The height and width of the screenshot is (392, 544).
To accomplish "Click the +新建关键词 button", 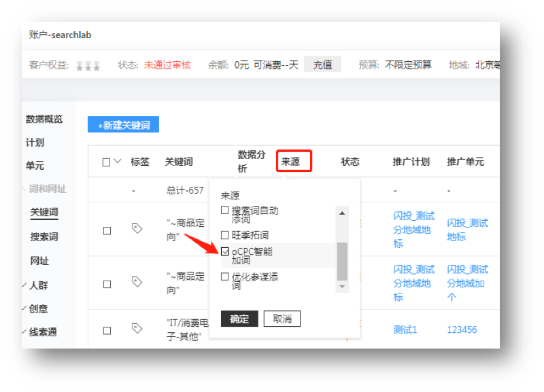I will pyautogui.click(x=123, y=124).
